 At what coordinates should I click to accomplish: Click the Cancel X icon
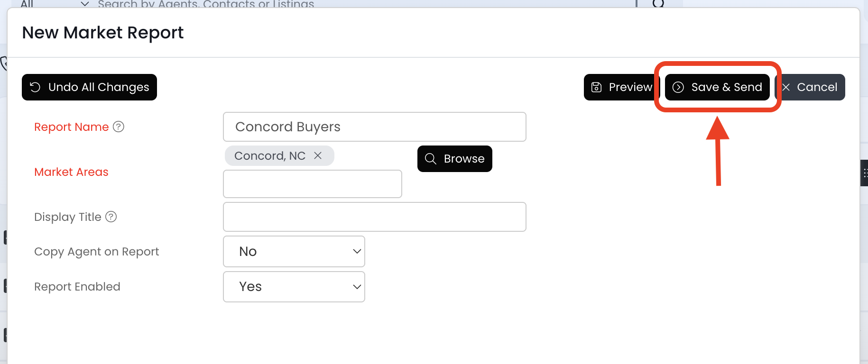coord(786,87)
